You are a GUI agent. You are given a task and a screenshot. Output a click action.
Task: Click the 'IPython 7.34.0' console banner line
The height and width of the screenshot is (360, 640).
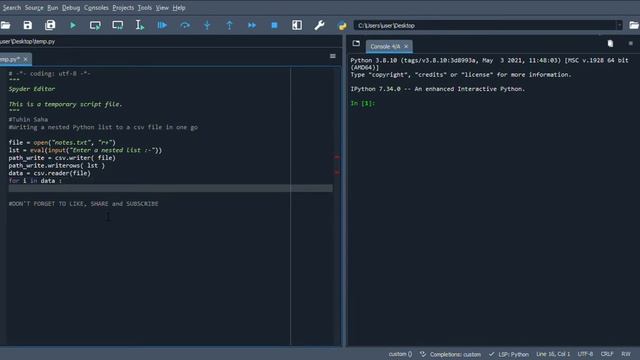[x=438, y=89]
